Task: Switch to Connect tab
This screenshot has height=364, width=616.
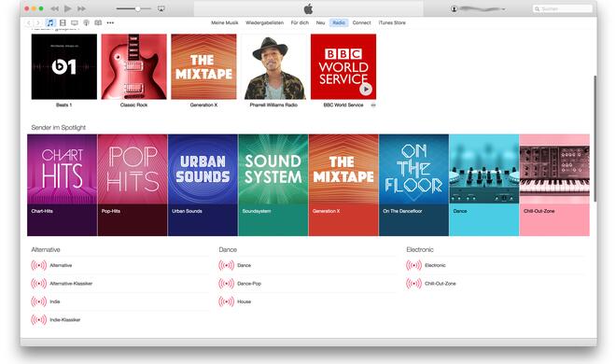Action: pyautogui.click(x=361, y=22)
